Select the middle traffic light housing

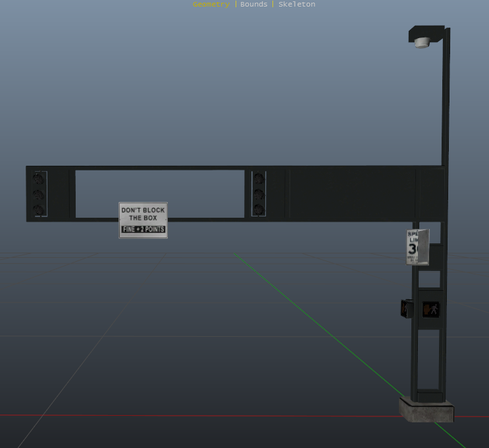coord(259,194)
